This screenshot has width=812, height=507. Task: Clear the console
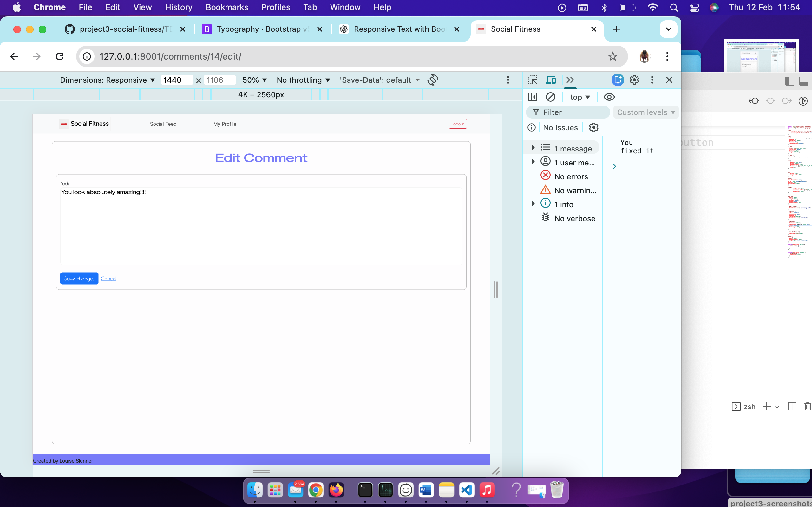coord(551,97)
